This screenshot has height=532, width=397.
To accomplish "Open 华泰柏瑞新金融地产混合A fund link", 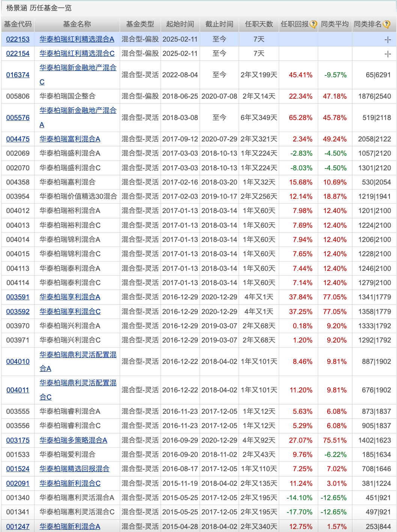I will click(x=78, y=117).
